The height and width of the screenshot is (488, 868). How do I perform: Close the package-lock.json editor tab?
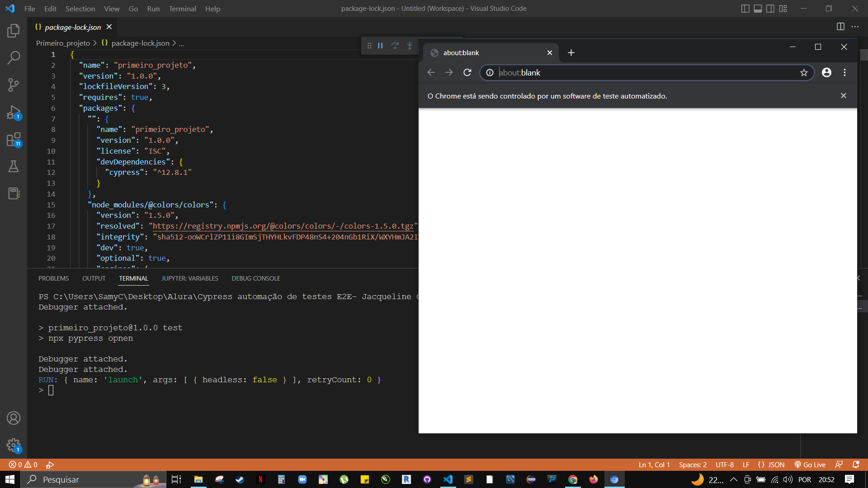pyautogui.click(x=109, y=27)
